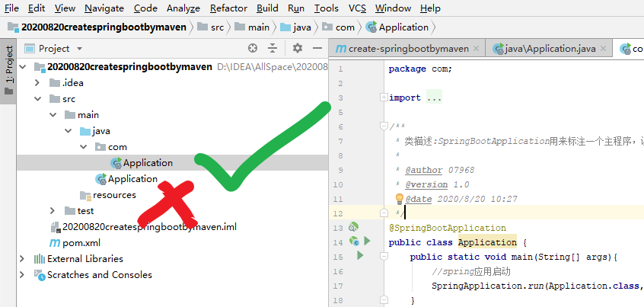Open the View menu
Viewport: 644px width, 307px height.
(x=65, y=8)
